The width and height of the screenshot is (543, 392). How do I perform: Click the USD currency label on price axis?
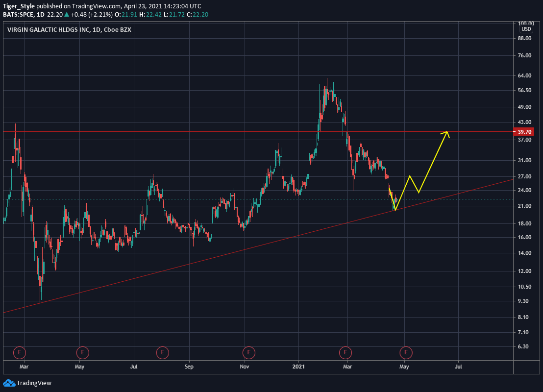point(526,29)
